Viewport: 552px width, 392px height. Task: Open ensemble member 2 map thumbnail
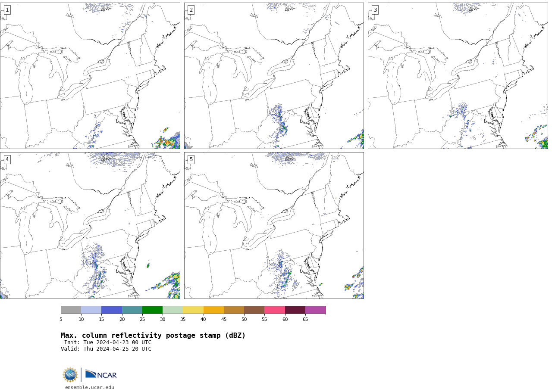(x=274, y=76)
